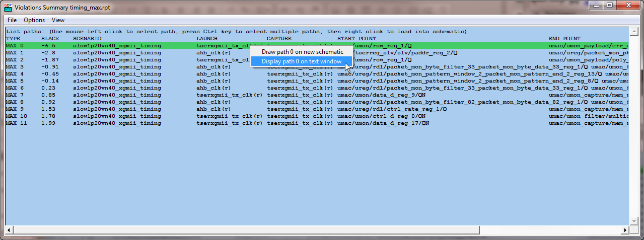Click the vertical scrollbar up arrow

(633, 31)
